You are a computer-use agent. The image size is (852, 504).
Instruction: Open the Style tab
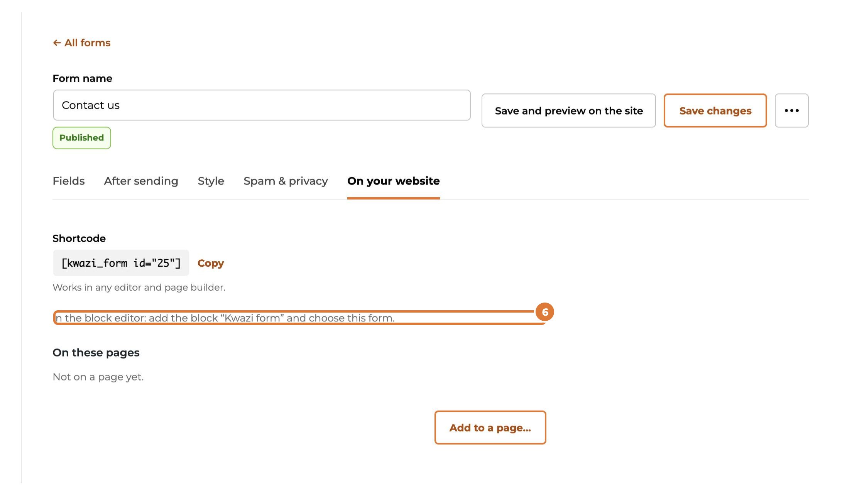[x=211, y=181]
